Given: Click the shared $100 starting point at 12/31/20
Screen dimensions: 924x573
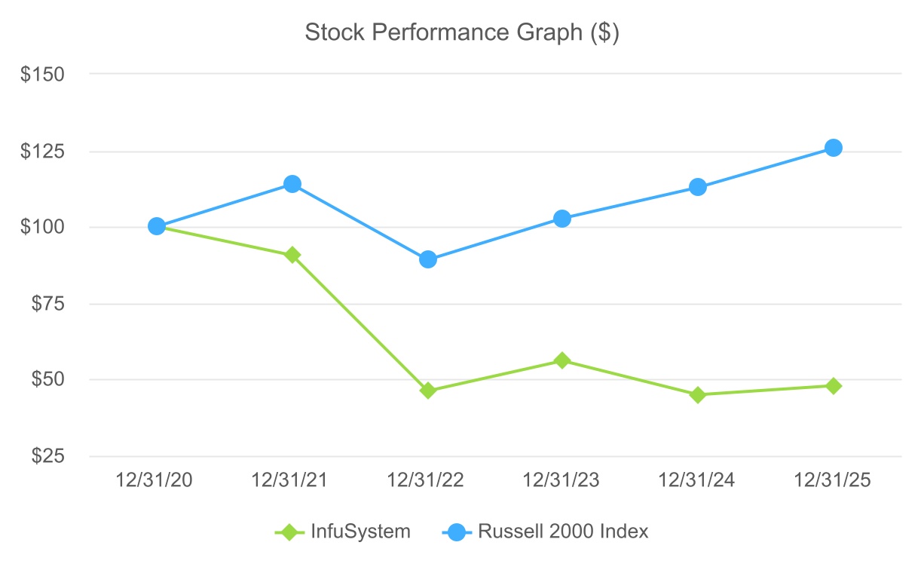Looking at the screenshot, I should coord(157,226).
